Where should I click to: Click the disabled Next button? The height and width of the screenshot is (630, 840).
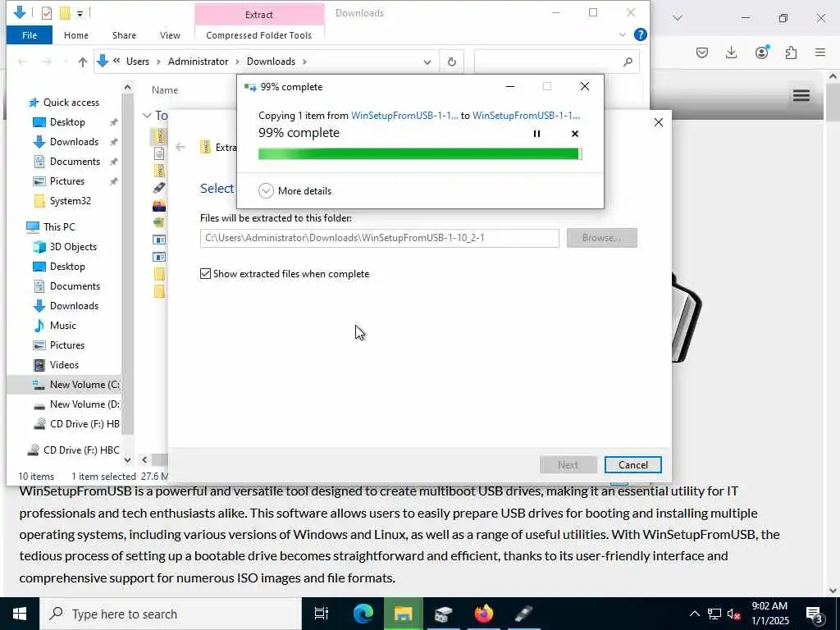click(568, 465)
